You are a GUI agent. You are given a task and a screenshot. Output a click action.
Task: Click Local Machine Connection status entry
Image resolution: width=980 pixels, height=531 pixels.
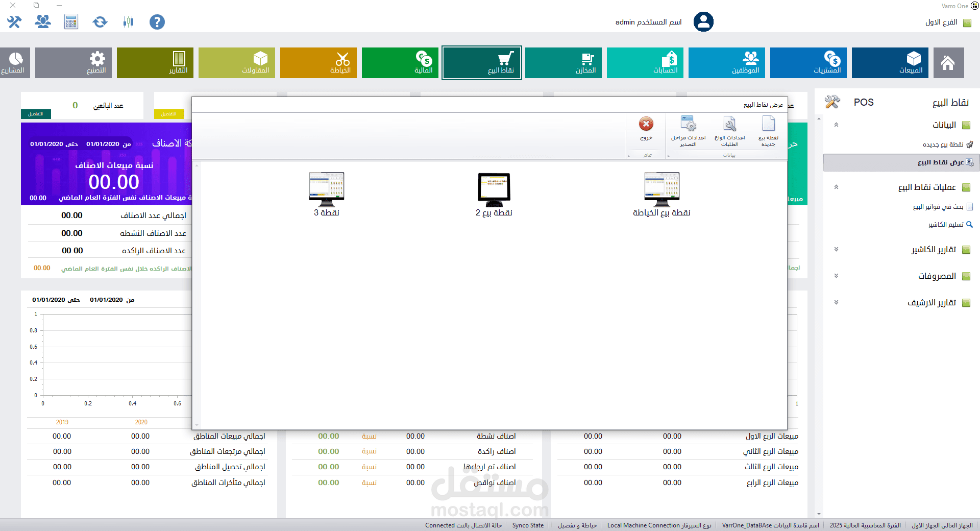[659, 525]
